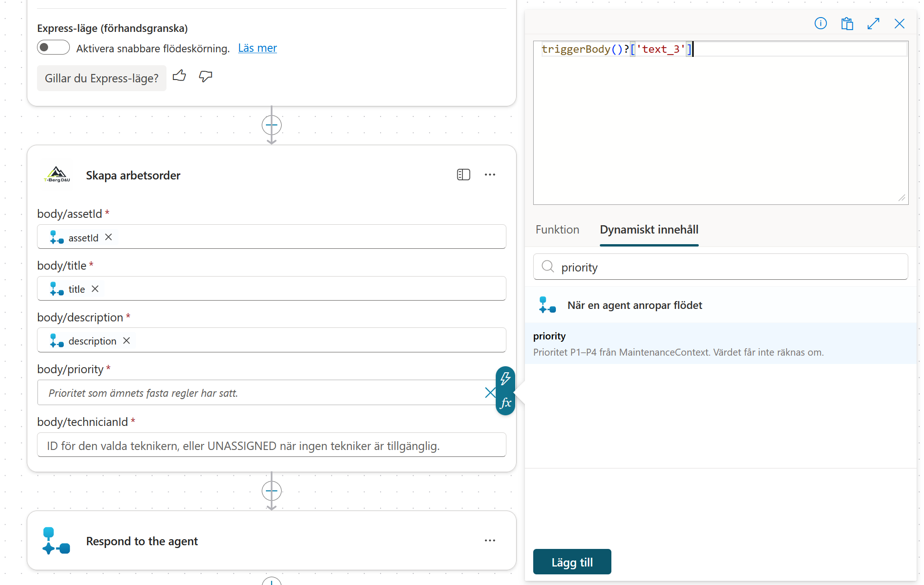Viewport: 924px width, 585px height.
Task: Add step above Skapa arbetsorder
Action: (x=271, y=125)
